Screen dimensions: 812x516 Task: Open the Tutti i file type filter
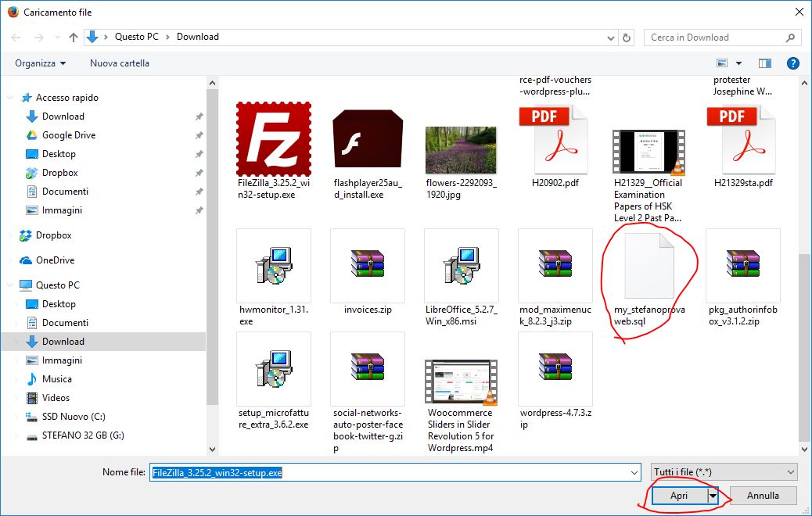(724, 472)
